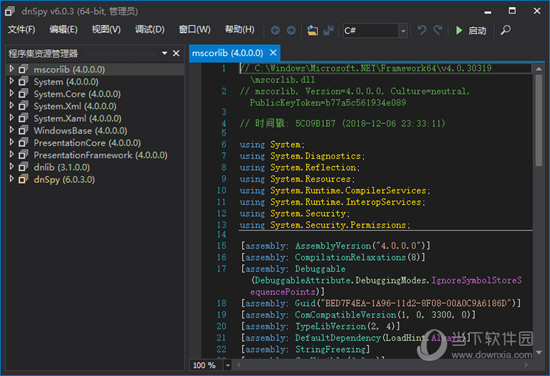Expand the System.Xml node
This screenshot has width=550, height=376.
12,106
